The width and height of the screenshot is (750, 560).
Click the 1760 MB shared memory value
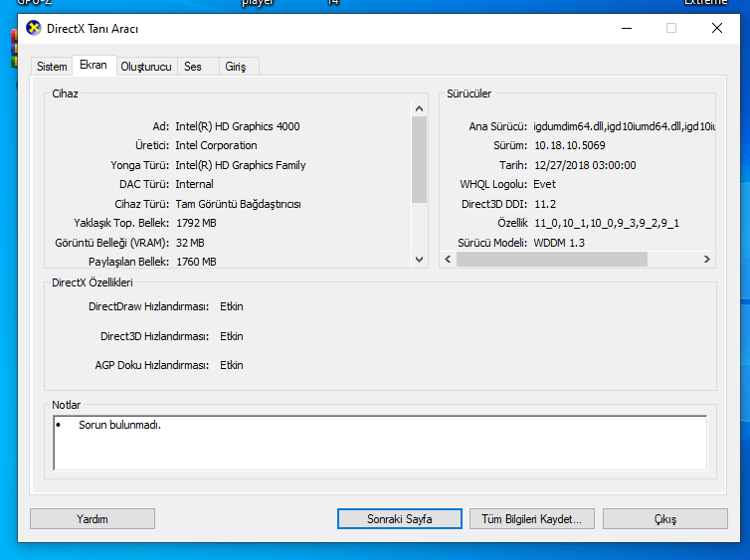(x=196, y=262)
